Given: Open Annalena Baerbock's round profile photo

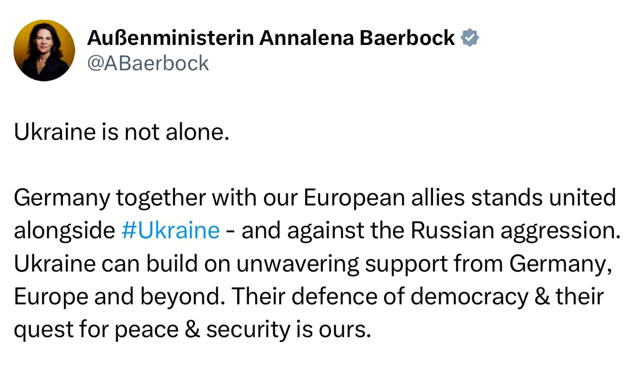Looking at the screenshot, I should pos(44,50).
